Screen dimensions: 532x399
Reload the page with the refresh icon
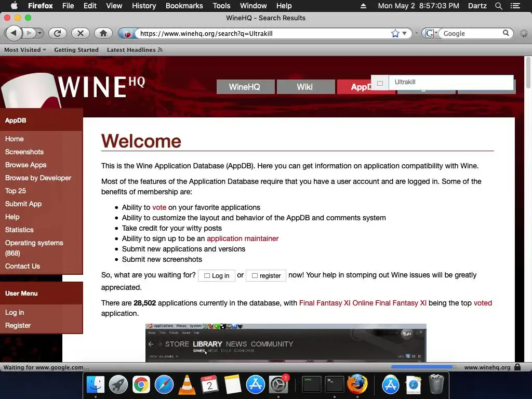click(57, 33)
